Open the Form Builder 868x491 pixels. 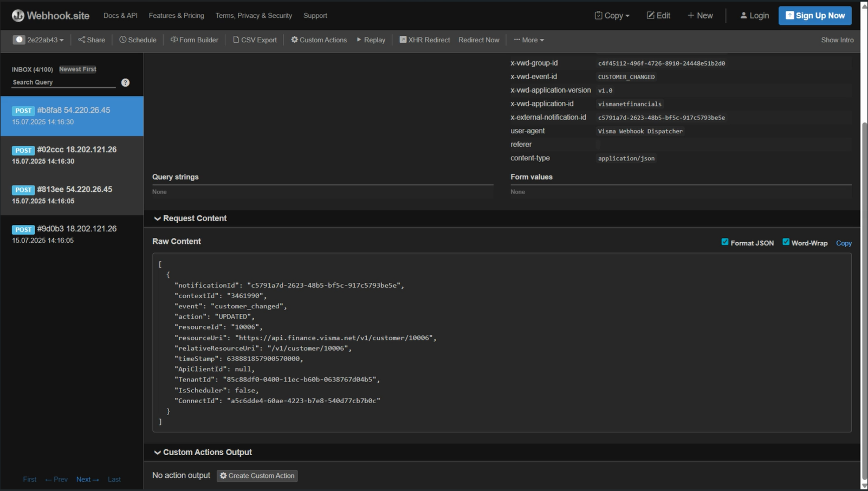194,40
